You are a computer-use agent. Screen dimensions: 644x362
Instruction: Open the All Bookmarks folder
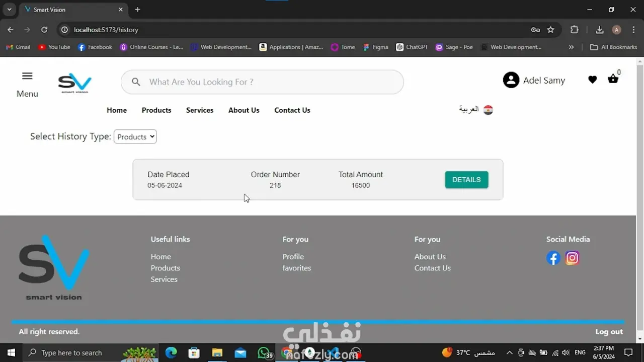(613, 47)
